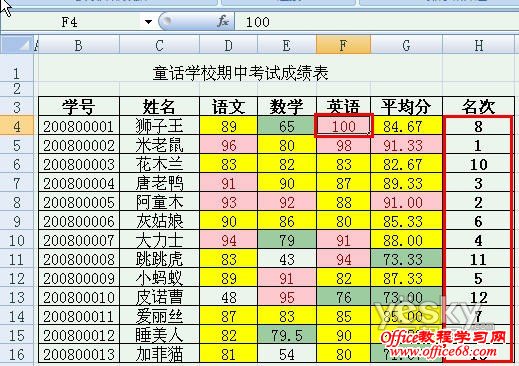This screenshot has width=519, height=366.
Task: Select column D header
Action: 228,45
